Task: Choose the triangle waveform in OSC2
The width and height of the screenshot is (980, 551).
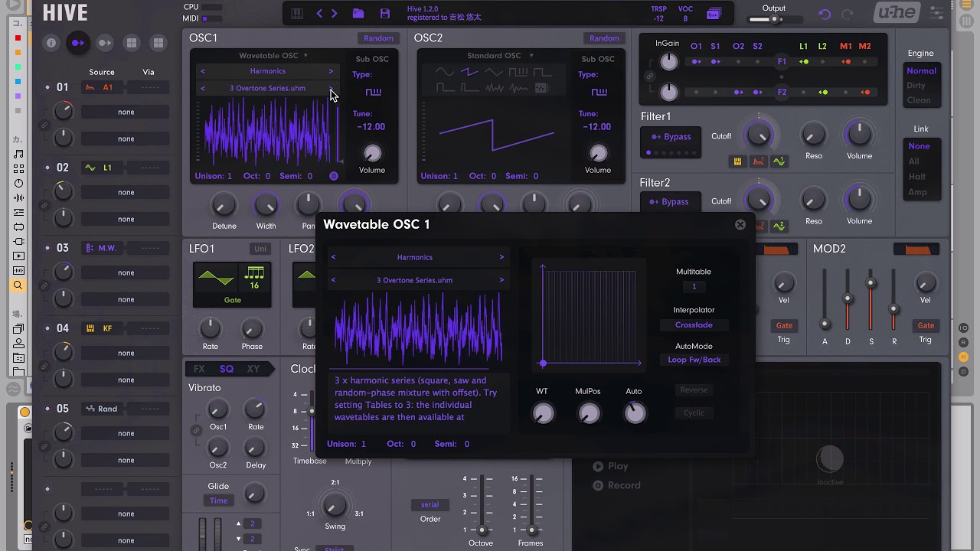Action: tap(493, 72)
